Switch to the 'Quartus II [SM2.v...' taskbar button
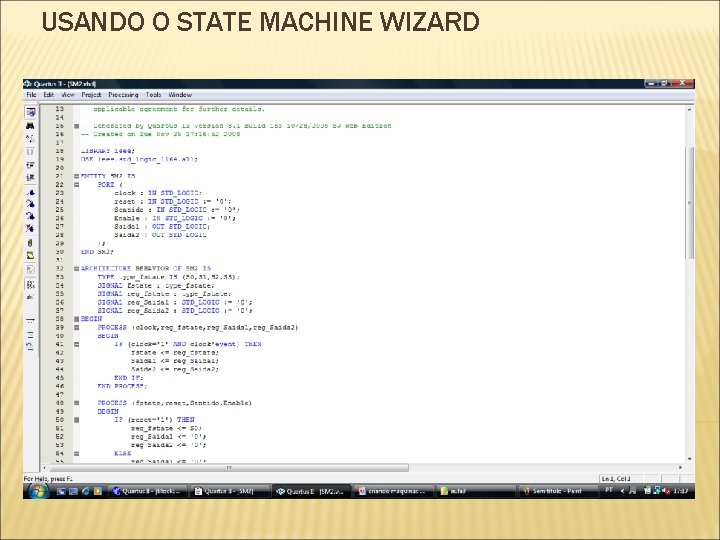This screenshot has height=540, width=720. coord(311,491)
